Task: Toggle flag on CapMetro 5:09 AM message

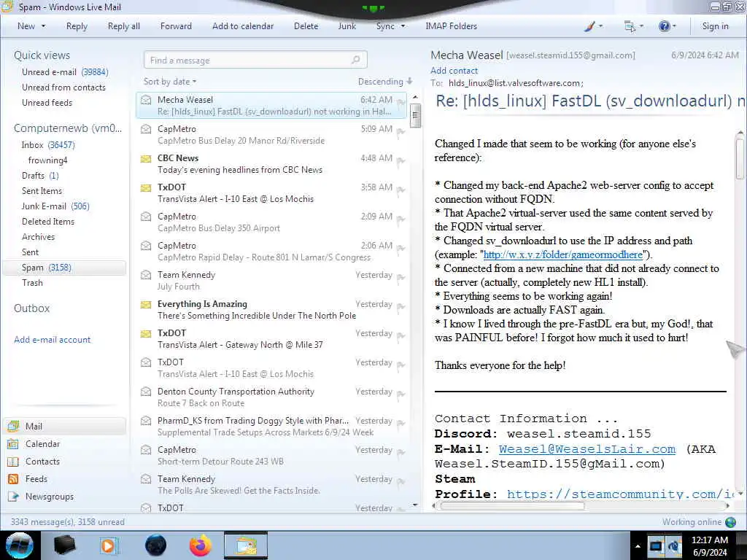Action: click(400, 131)
